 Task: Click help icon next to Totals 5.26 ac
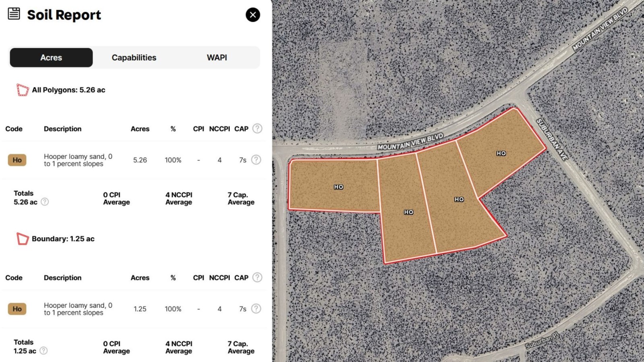click(x=45, y=202)
